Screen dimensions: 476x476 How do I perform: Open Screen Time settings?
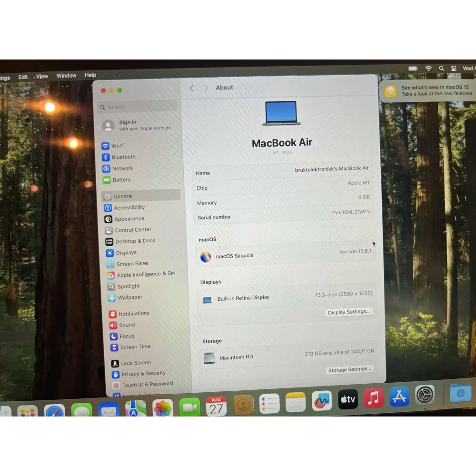pyautogui.click(x=130, y=347)
